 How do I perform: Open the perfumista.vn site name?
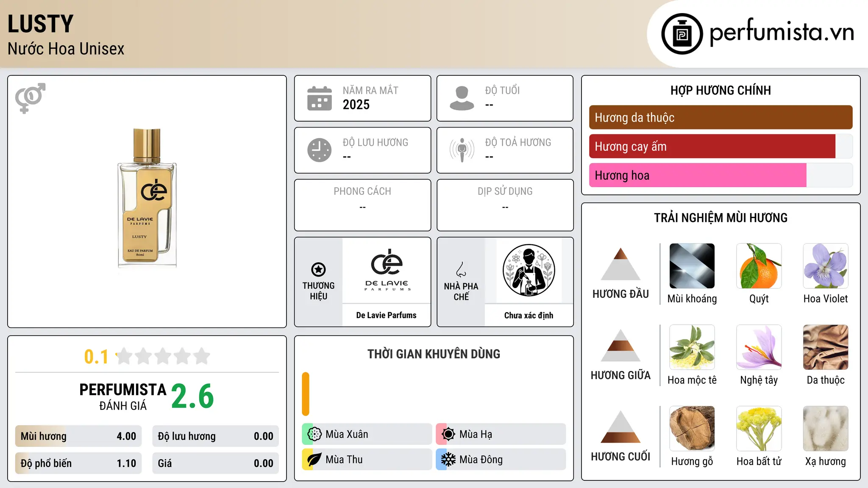click(x=782, y=32)
